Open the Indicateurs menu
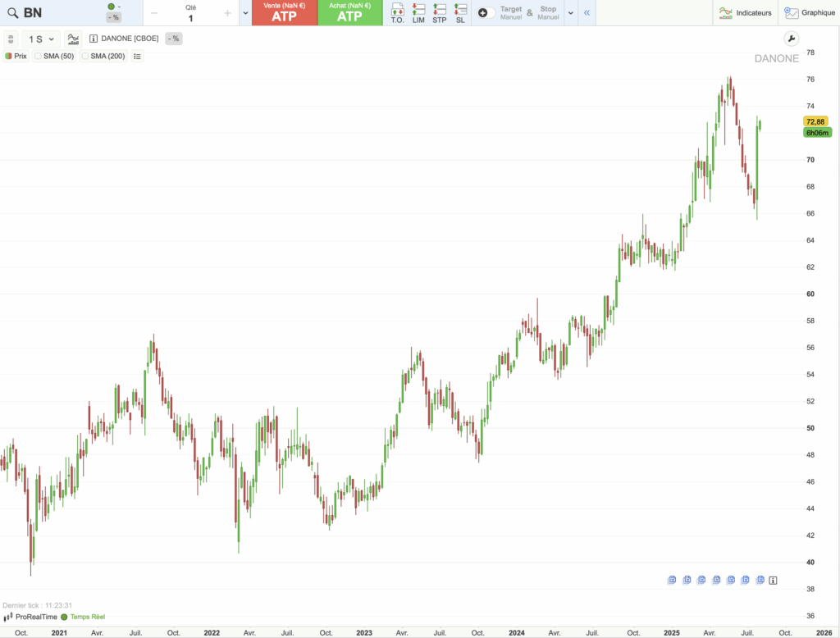Screen dimensions: 840x638 click(x=745, y=12)
